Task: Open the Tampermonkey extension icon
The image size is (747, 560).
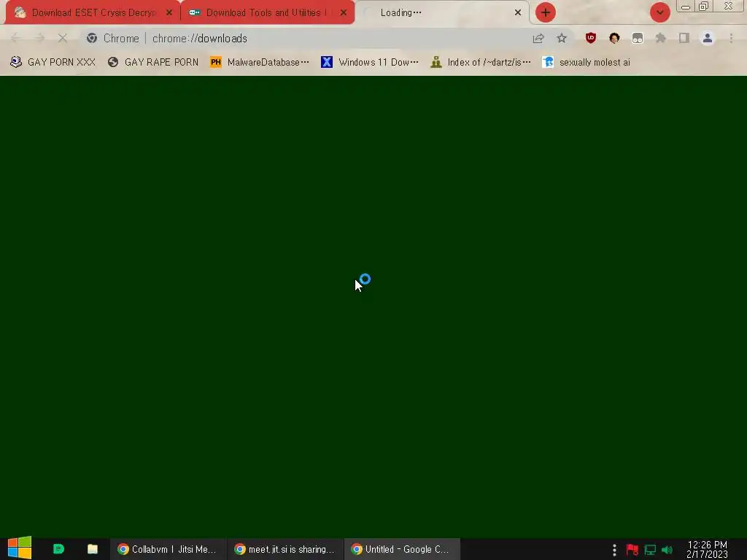Action: (x=638, y=38)
